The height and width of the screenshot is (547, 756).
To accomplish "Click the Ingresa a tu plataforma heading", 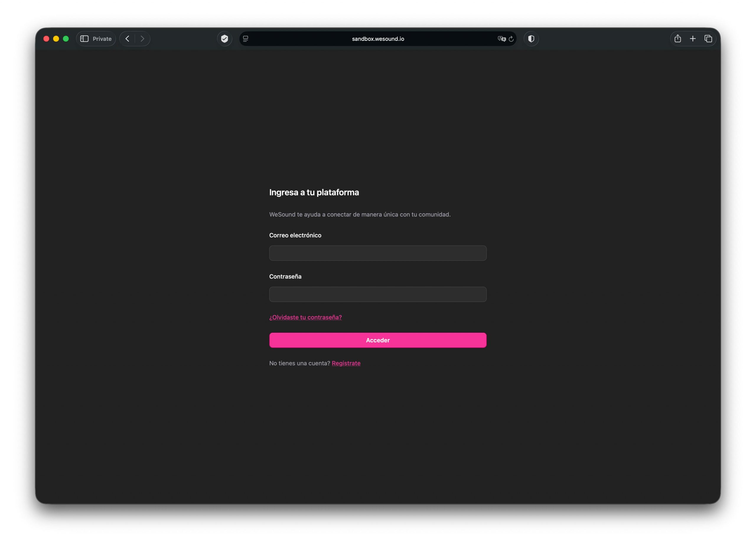I will tap(314, 192).
